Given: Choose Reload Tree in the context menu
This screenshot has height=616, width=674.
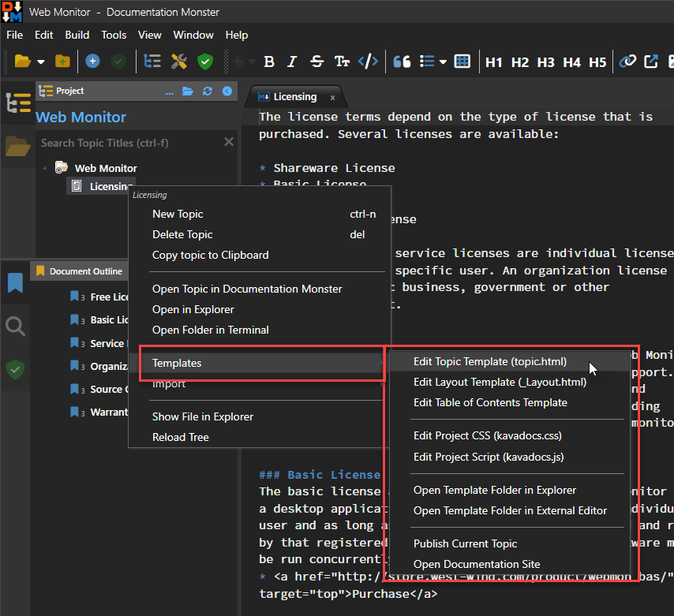Looking at the screenshot, I should pos(260,437).
